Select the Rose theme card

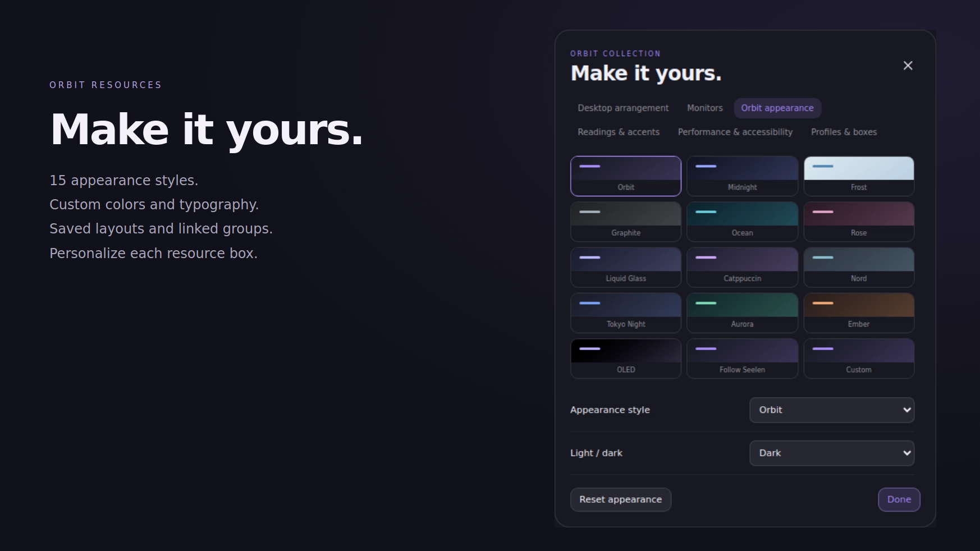[x=859, y=222]
